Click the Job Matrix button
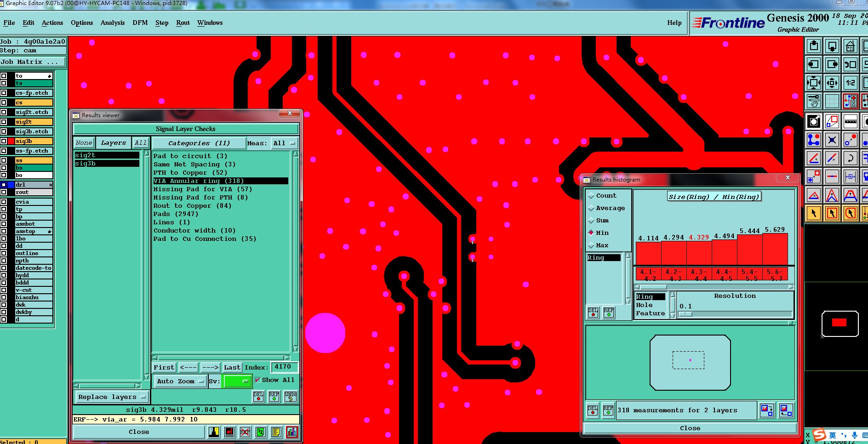Viewport: 868px width, 444px height. pos(33,62)
